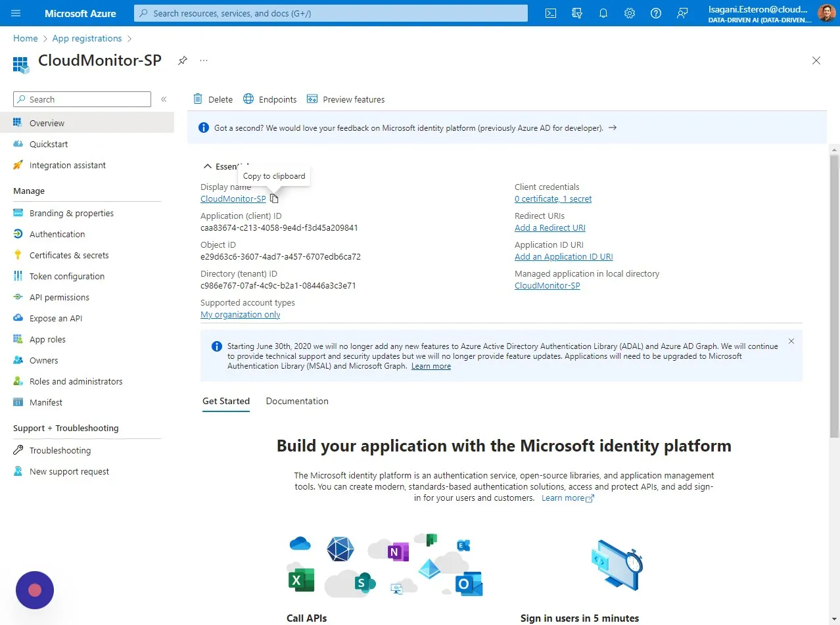This screenshot has width=840, height=625.
Task: Pin CloudMonitor-SP to dashboard
Action: 183,60
